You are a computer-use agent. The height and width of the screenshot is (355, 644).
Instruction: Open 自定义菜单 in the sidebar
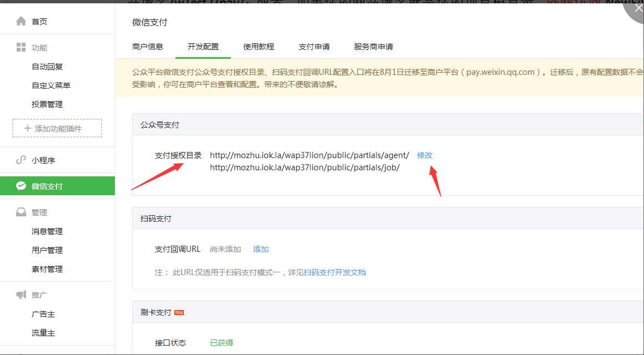51,85
